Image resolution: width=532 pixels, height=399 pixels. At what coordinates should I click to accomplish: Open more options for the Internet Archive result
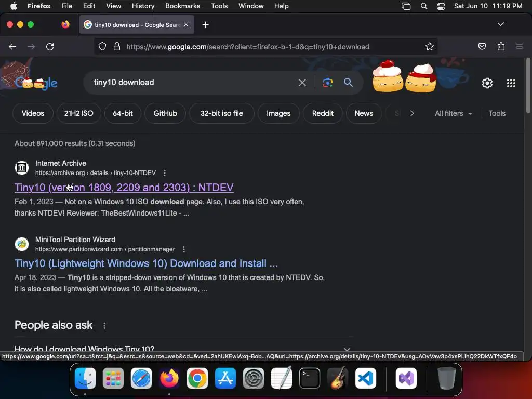(165, 173)
